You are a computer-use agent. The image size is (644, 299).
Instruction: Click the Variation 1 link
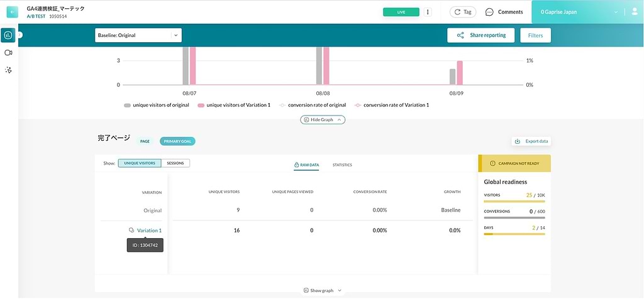(x=149, y=231)
